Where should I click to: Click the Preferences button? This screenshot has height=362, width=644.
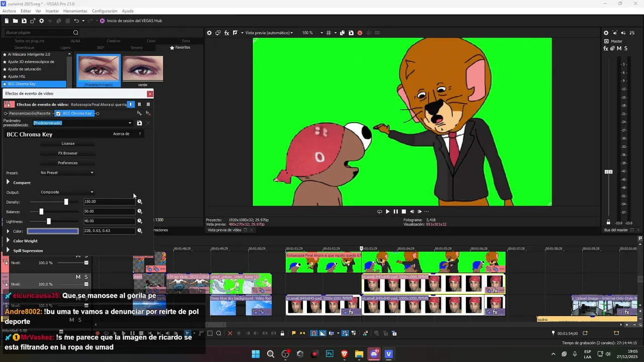click(68, 163)
